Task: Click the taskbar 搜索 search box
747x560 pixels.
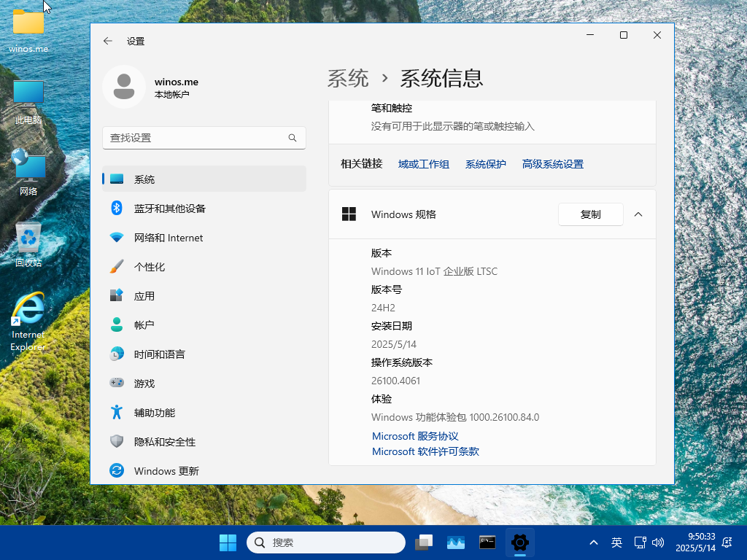Action: tap(326, 542)
